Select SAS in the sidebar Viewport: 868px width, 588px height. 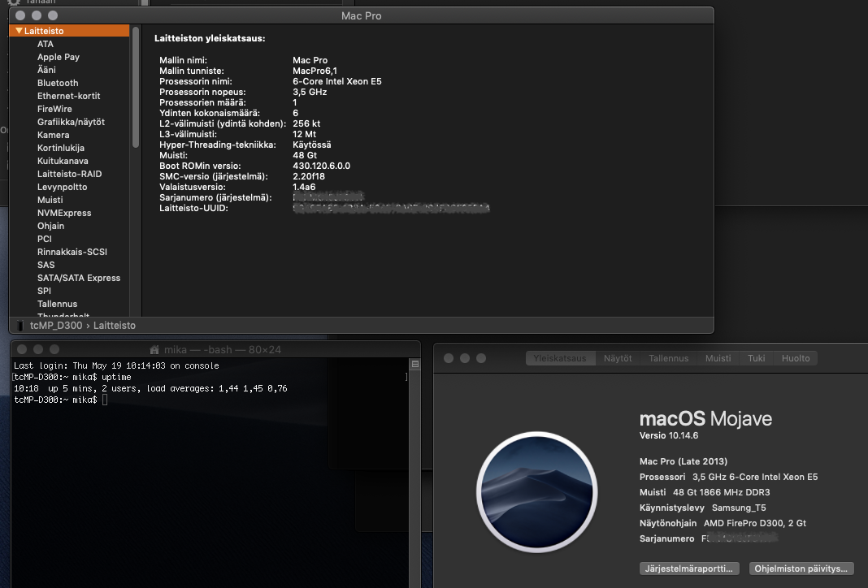pyautogui.click(x=46, y=265)
